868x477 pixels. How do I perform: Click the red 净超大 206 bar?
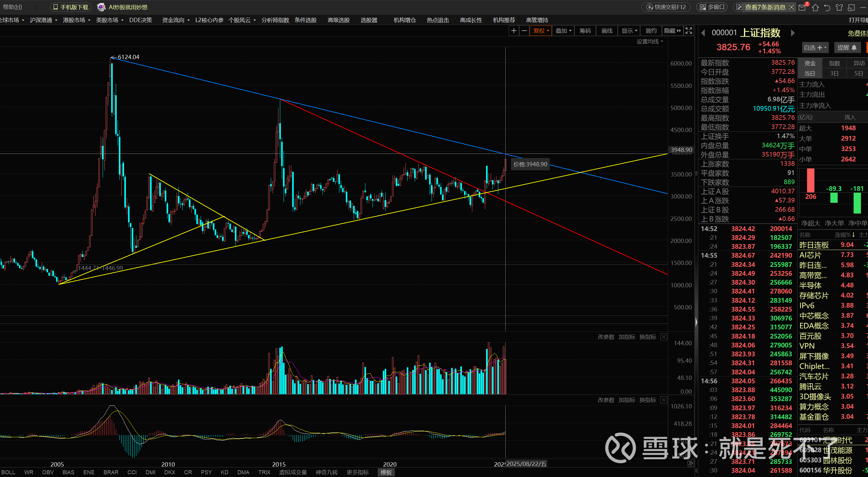811,180
